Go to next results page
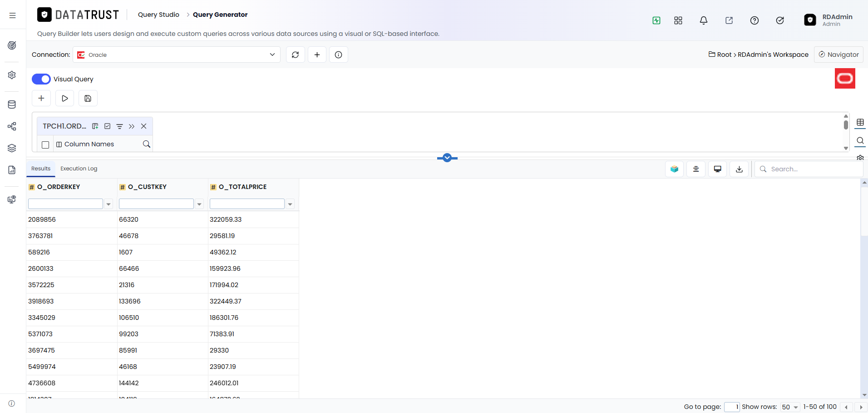Screen dimensions: 868x413 [861, 407]
